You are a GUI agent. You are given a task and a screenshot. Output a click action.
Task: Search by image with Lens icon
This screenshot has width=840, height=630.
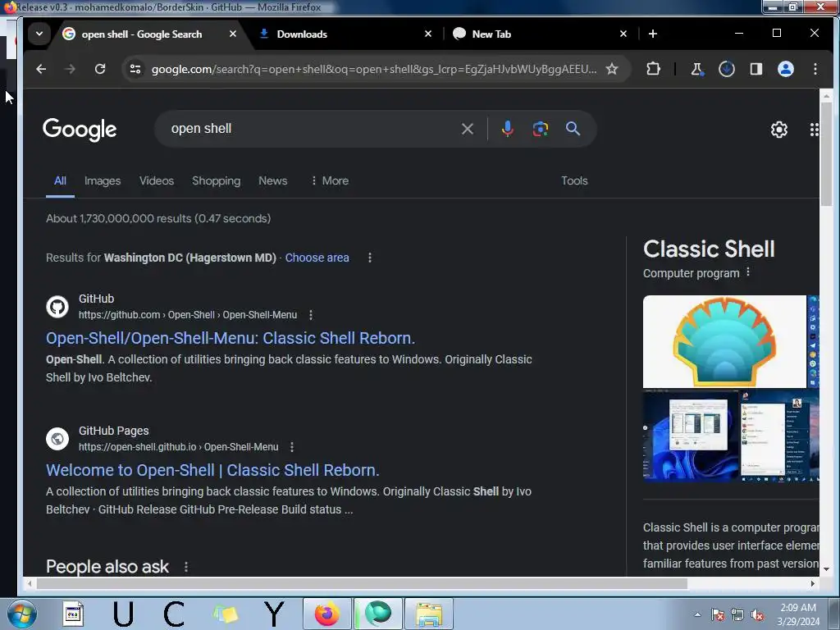540,129
